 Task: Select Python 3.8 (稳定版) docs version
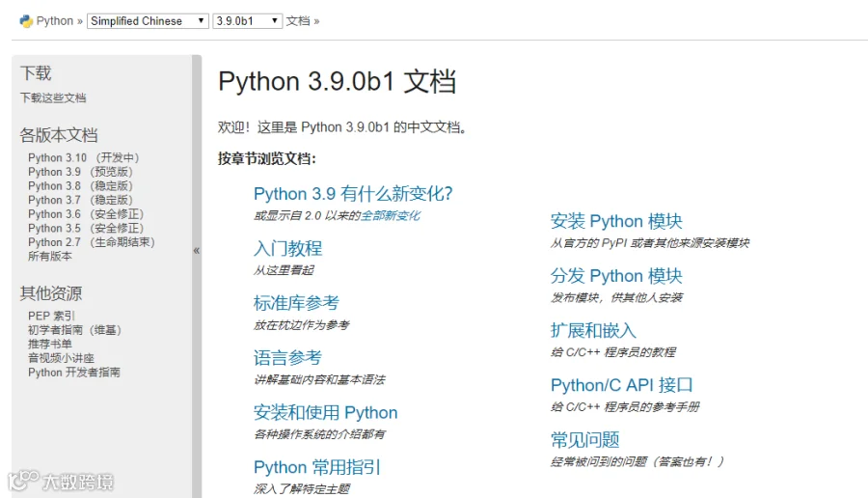81,186
